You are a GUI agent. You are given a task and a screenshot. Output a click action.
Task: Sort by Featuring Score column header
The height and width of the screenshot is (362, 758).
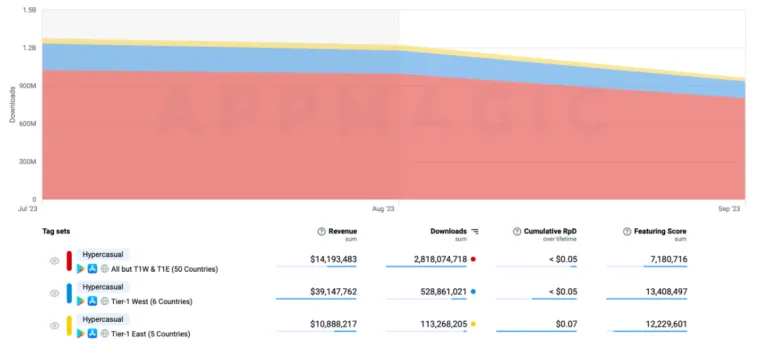coord(660,232)
